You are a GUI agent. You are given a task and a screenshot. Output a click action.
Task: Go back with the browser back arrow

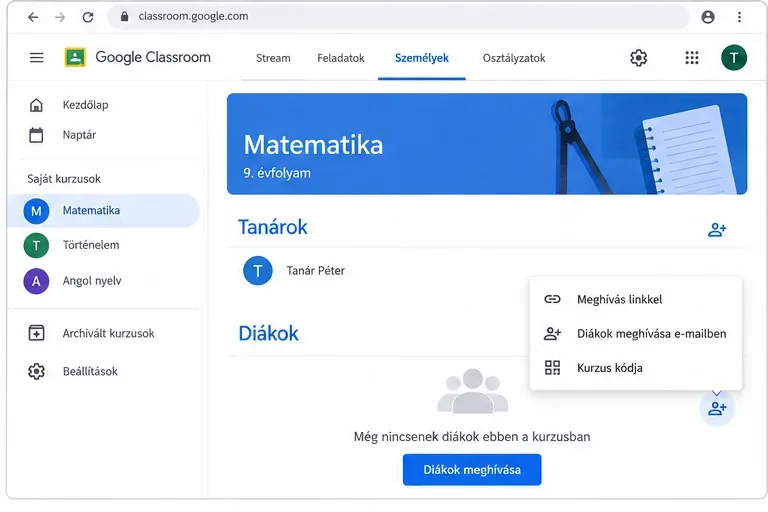point(33,17)
